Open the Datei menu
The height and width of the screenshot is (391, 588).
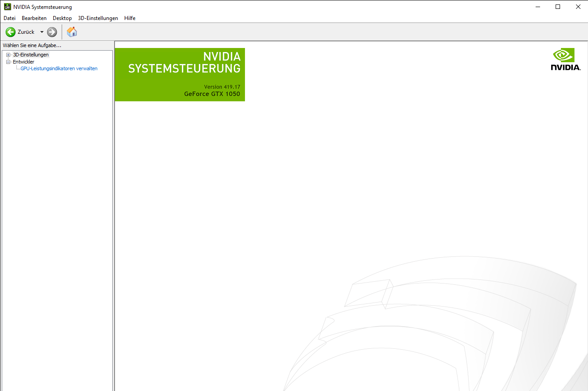pyautogui.click(x=9, y=18)
